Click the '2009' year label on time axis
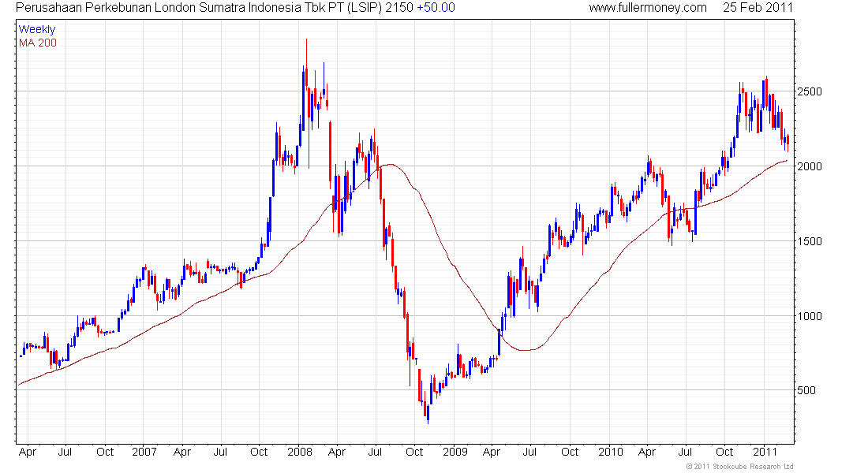The height and width of the screenshot is (473, 868). click(455, 452)
